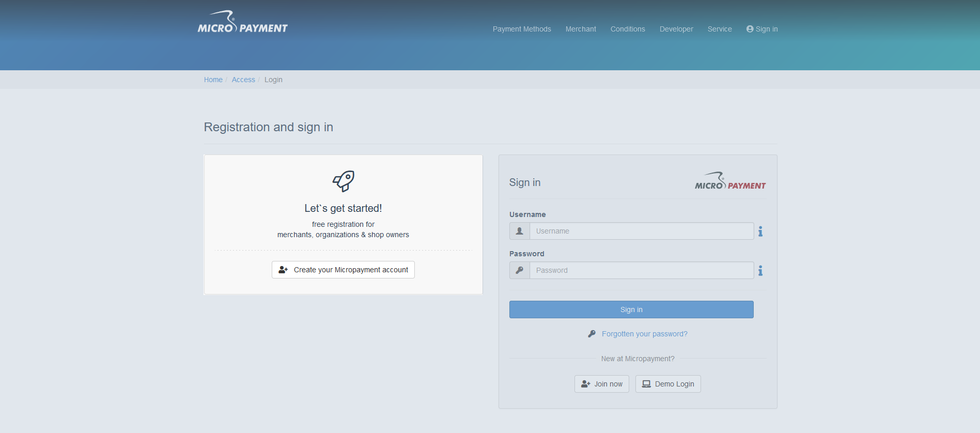
Task: Click the info icon next to Password field
Action: pyautogui.click(x=760, y=271)
